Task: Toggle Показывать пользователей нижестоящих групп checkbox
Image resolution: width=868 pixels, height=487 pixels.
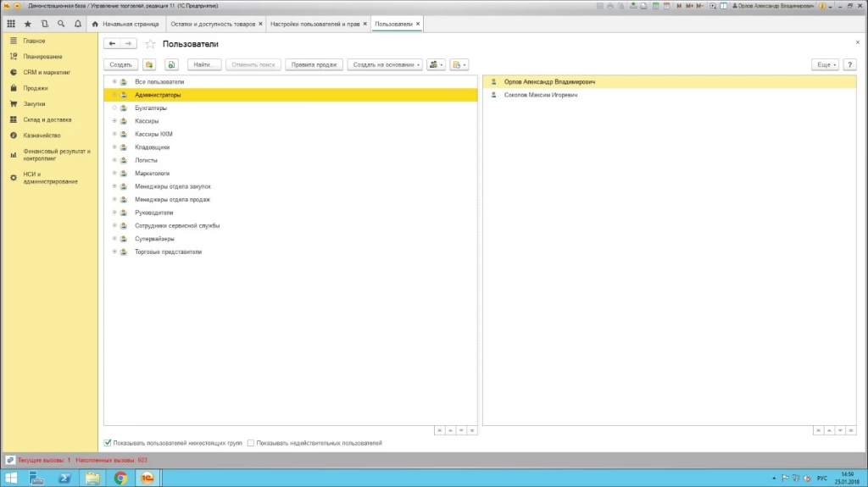Action: tap(108, 443)
